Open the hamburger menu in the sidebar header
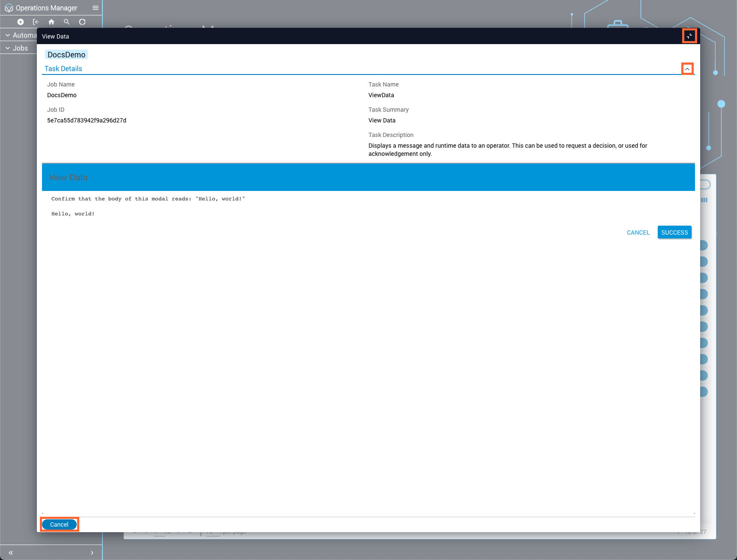 [96, 8]
